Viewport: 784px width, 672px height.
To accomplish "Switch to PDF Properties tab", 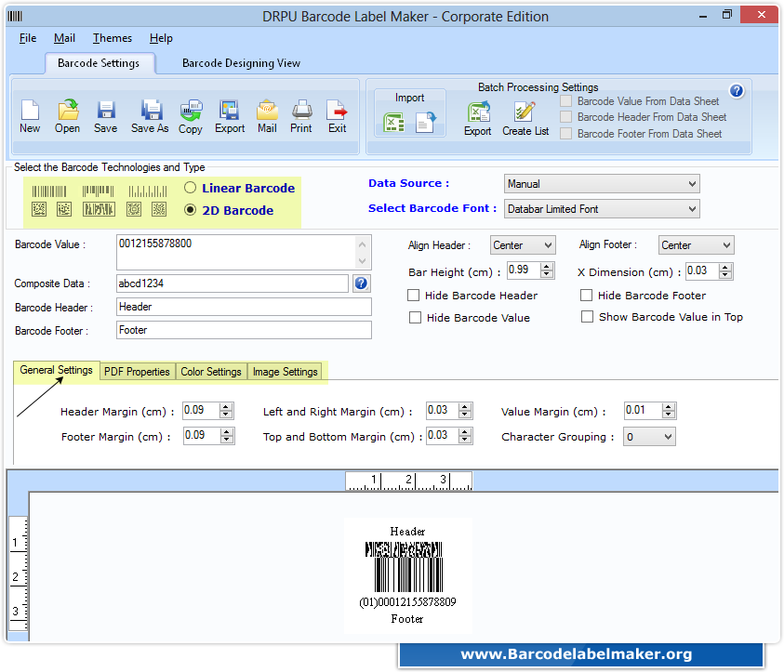I will coord(137,372).
